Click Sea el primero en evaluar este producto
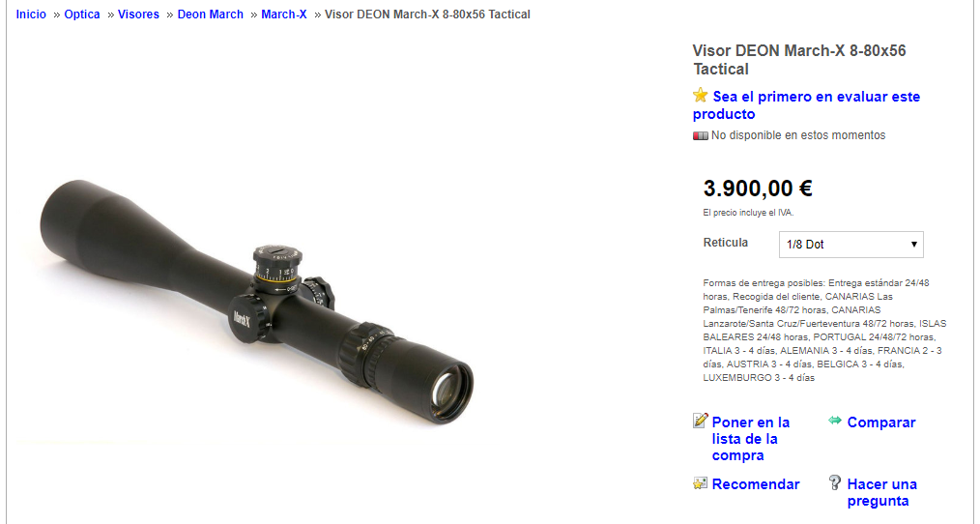The width and height of the screenshot is (980, 524). (x=806, y=105)
